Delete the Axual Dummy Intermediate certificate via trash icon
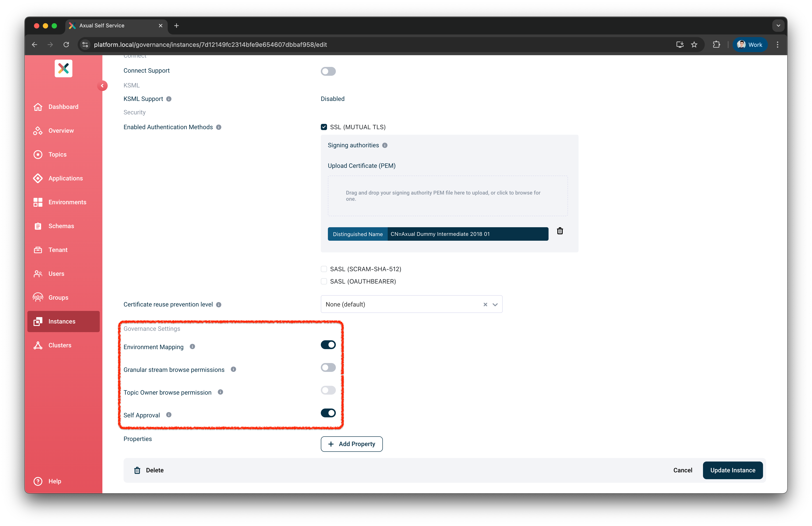Viewport: 812px width, 526px height. pyautogui.click(x=560, y=231)
